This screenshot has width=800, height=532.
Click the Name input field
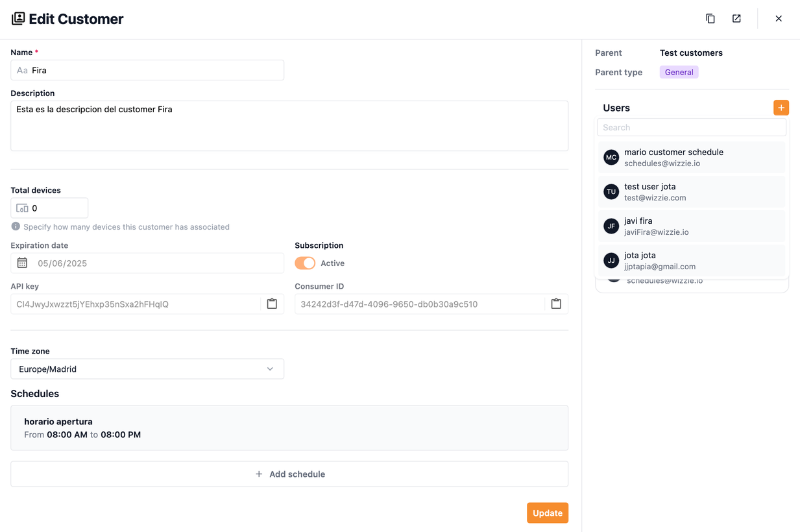156,70
